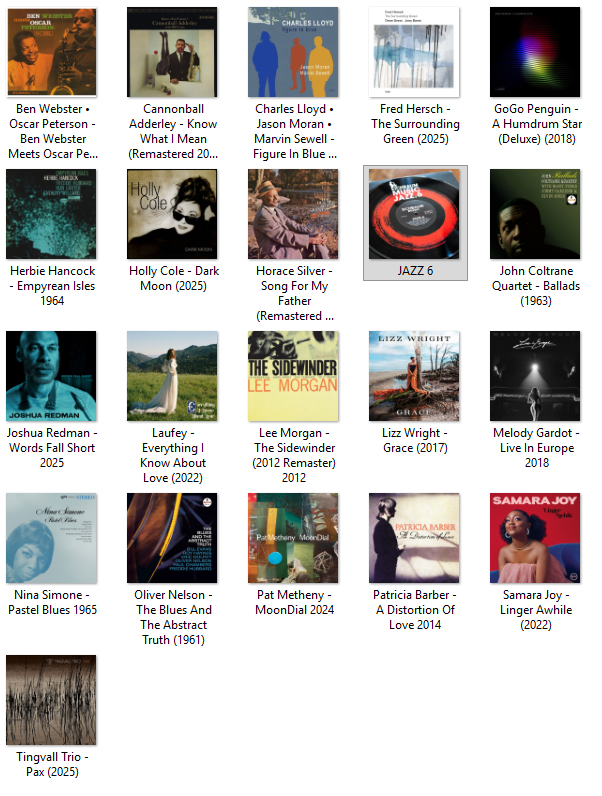The image size is (602, 796).
Task: Select Herbie Hancock Empyrean Isles folder
Action: 51,238
